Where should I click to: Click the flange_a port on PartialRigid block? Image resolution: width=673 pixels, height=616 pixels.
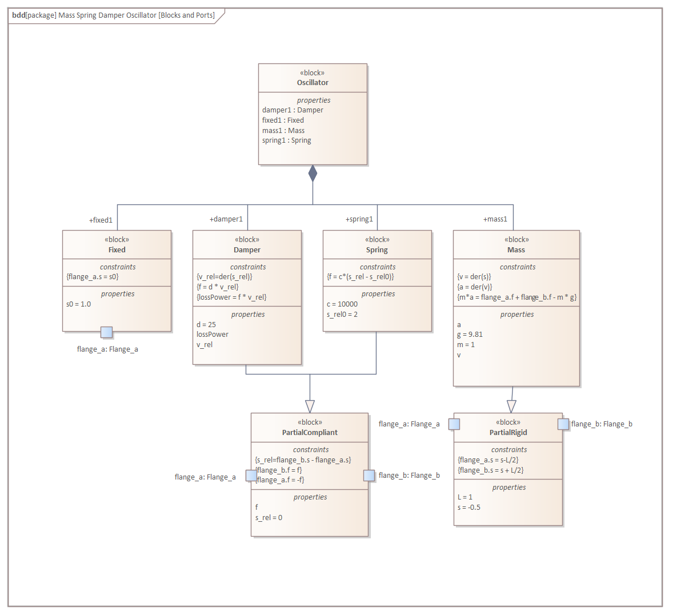[454, 424]
